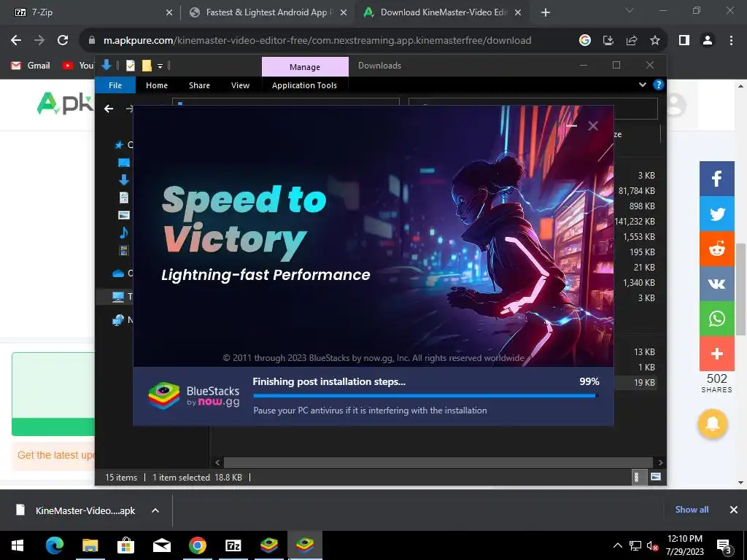
Task: Click the Chrome back arrow
Action: pyautogui.click(x=16, y=41)
